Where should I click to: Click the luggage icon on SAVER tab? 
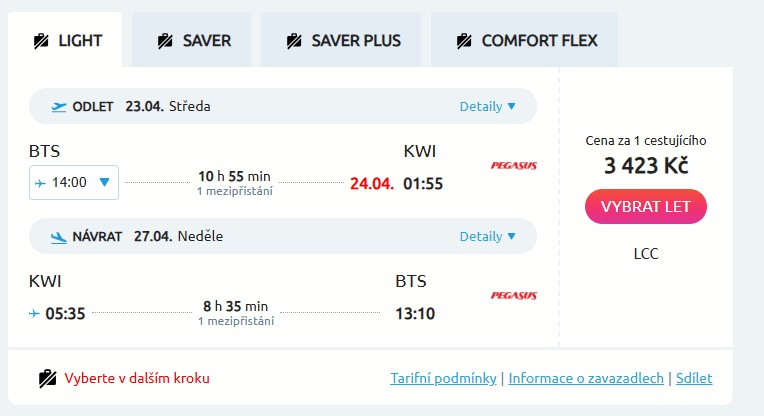165,41
